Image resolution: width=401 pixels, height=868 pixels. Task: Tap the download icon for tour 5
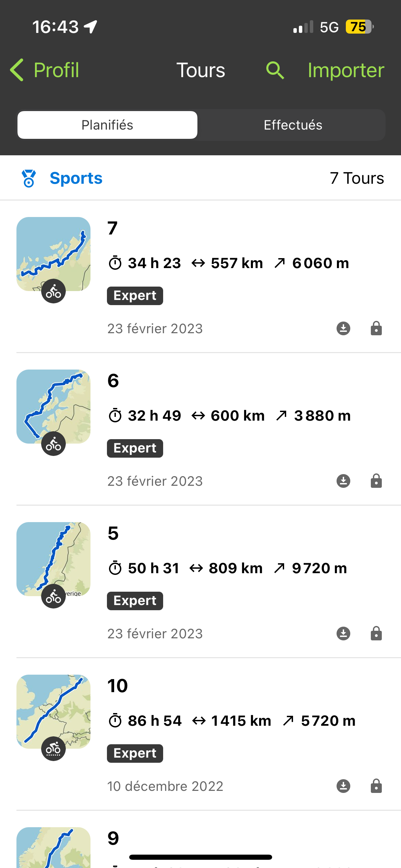pos(343,634)
